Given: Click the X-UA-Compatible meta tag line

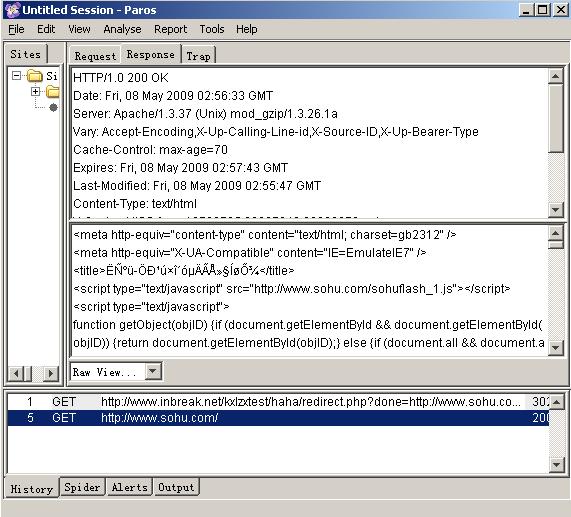Looking at the screenshot, I should [249, 253].
